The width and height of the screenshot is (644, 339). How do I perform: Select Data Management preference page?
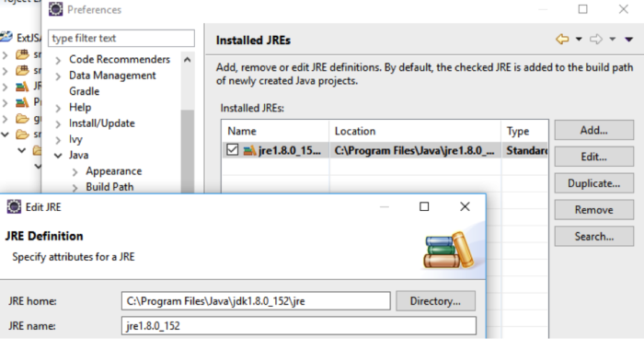point(112,76)
